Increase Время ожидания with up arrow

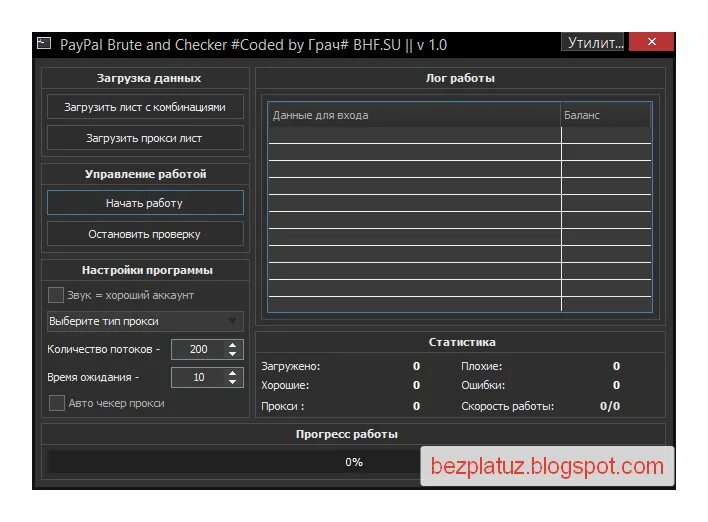coord(233,373)
